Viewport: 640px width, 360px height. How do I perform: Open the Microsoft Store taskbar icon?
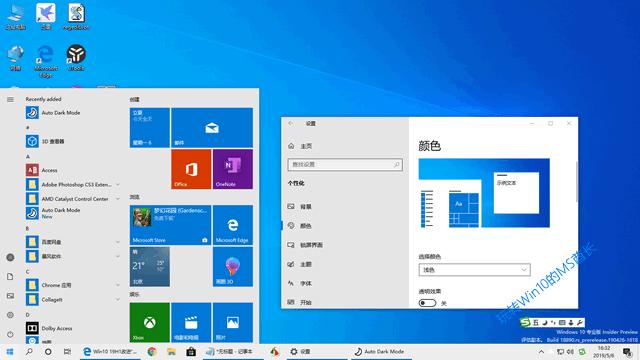pos(191,351)
